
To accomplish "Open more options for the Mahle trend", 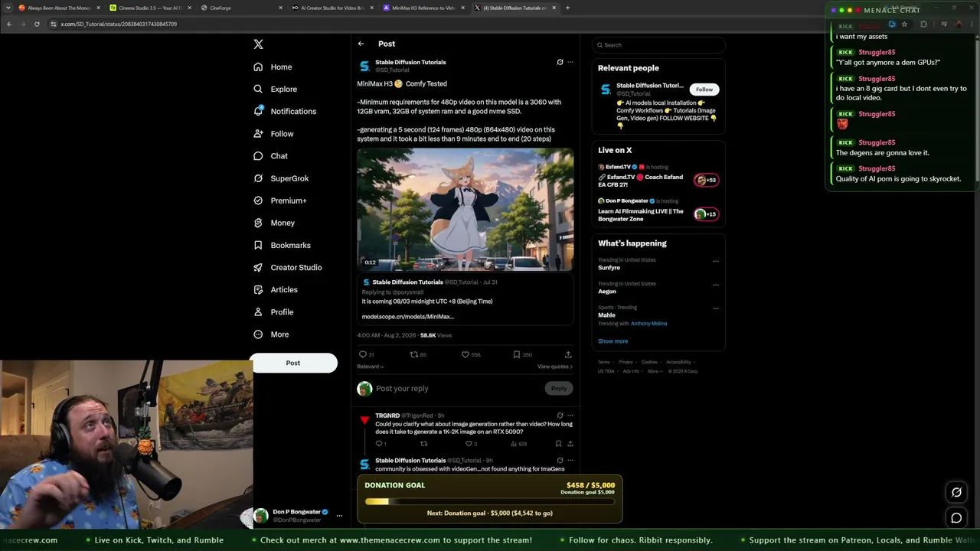I will pos(716,308).
